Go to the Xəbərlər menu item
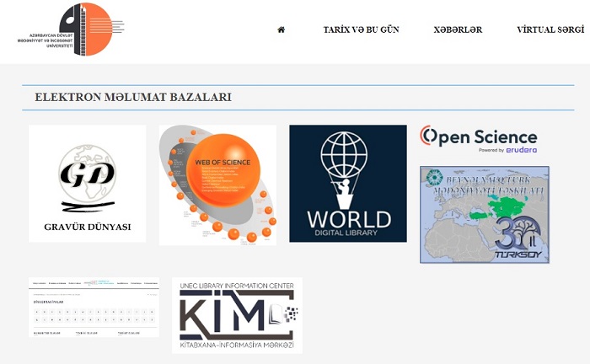 pyautogui.click(x=458, y=29)
